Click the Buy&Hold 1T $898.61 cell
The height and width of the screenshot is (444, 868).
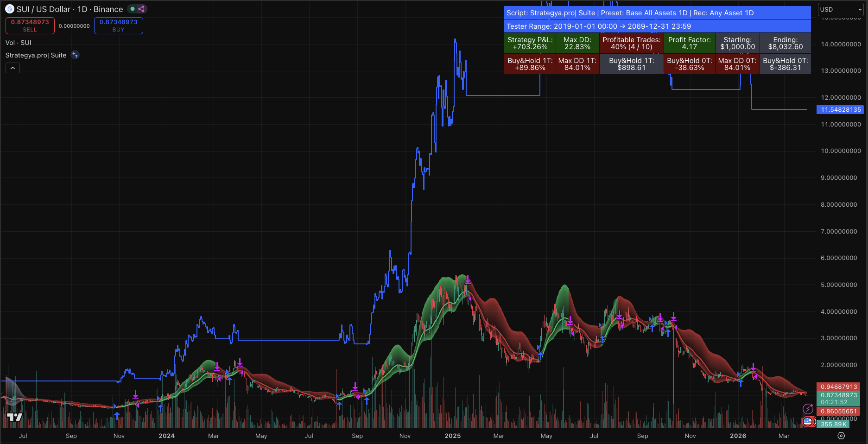pyautogui.click(x=632, y=64)
